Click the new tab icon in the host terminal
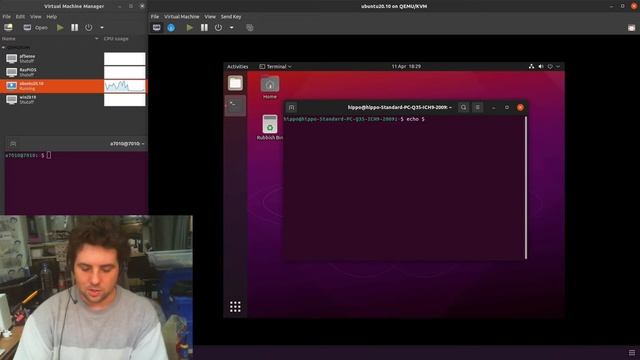 (x=13, y=144)
